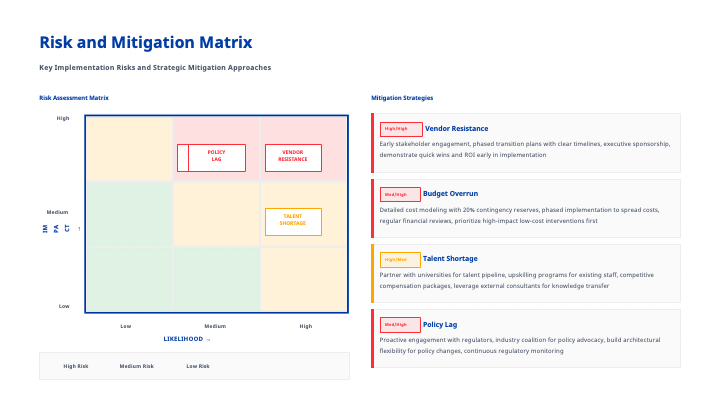Click the small empty box left of Policy Lag
This screenshot has width=720, height=405.
183,157
